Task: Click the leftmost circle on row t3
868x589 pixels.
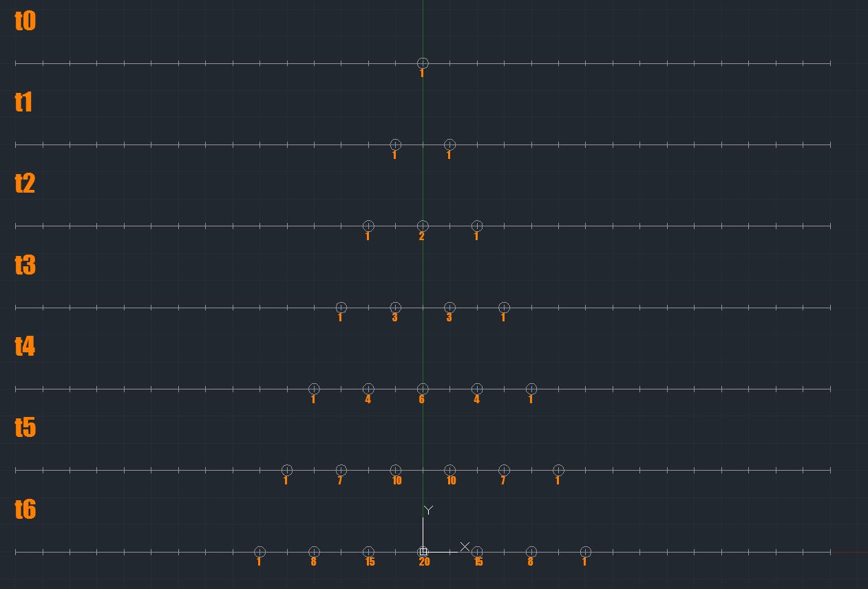Action: pos(341,308)
